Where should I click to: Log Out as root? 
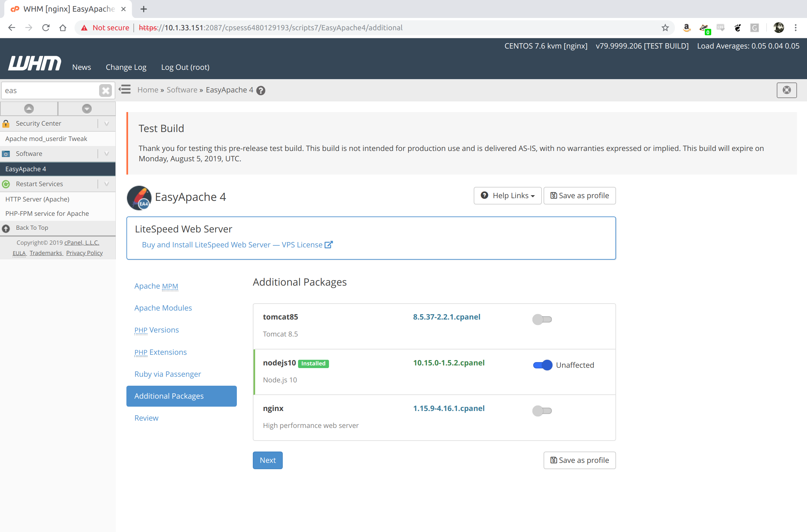click(x=185, y=67)
